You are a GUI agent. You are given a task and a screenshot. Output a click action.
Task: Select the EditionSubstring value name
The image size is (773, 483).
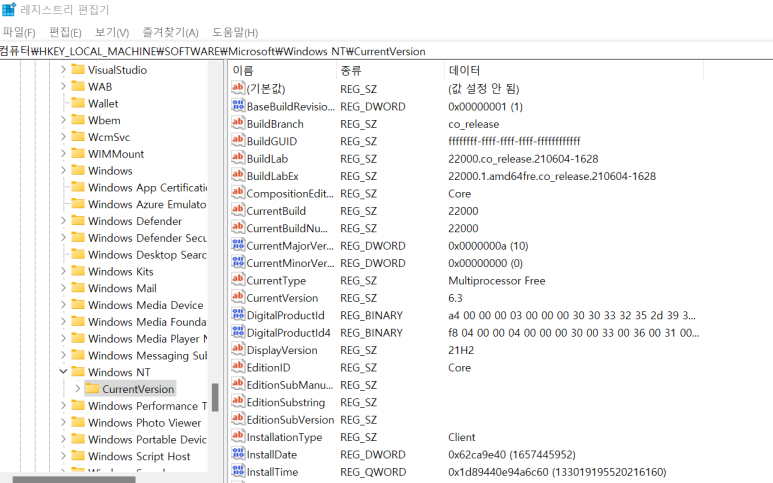pos(285,402)
